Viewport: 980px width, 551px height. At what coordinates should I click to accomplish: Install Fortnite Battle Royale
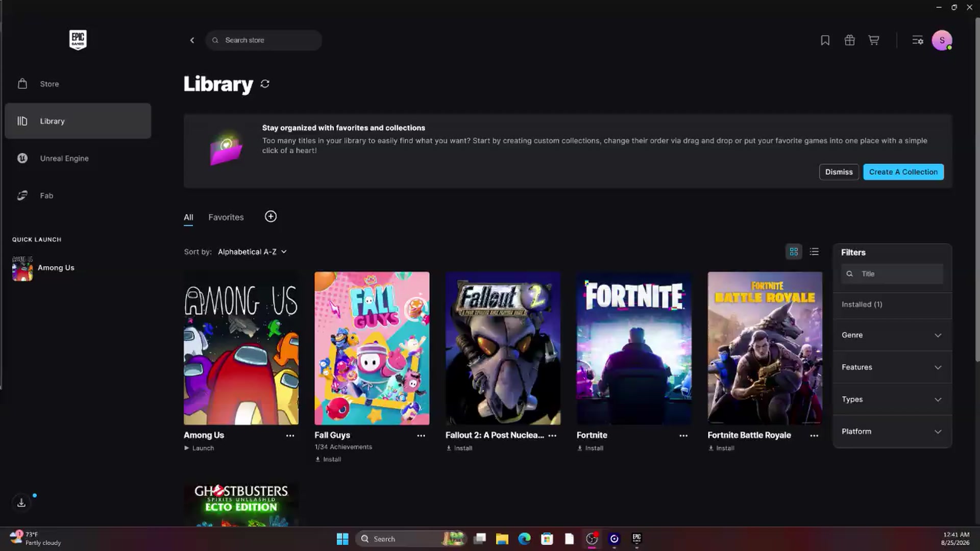pos(721,448)
